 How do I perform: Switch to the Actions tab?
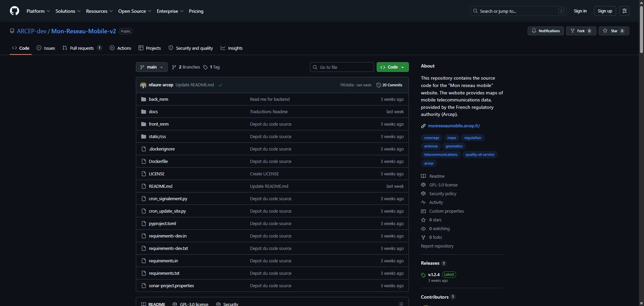(120, 48)
